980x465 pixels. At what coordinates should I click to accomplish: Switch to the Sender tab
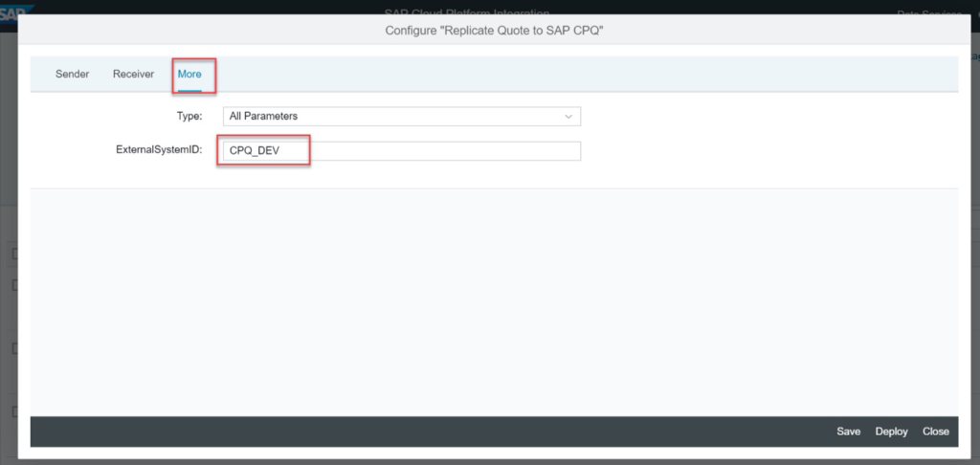73,74
